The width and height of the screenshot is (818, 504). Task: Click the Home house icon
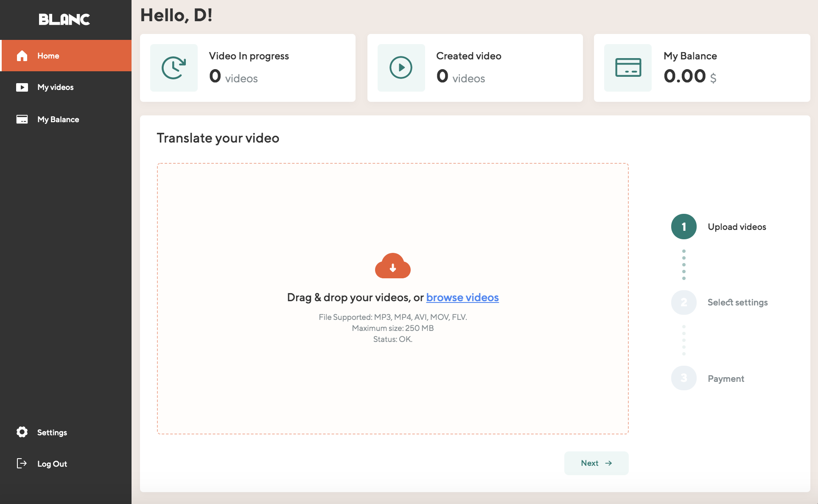(22, 56)
